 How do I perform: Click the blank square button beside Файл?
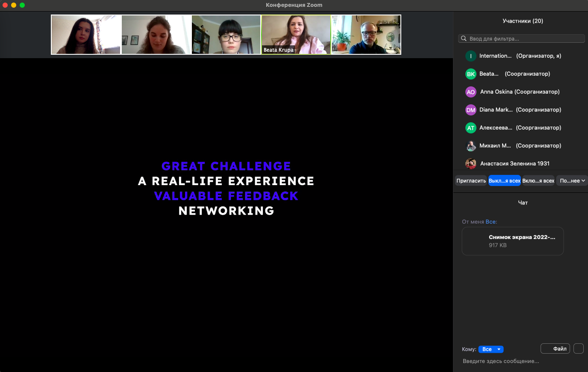[x=578, y=348]
